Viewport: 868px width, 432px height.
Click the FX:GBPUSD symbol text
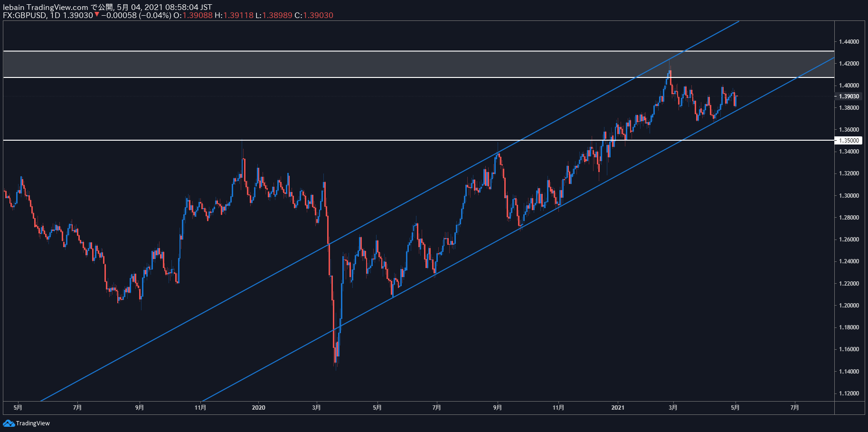(x=25, y=15)
